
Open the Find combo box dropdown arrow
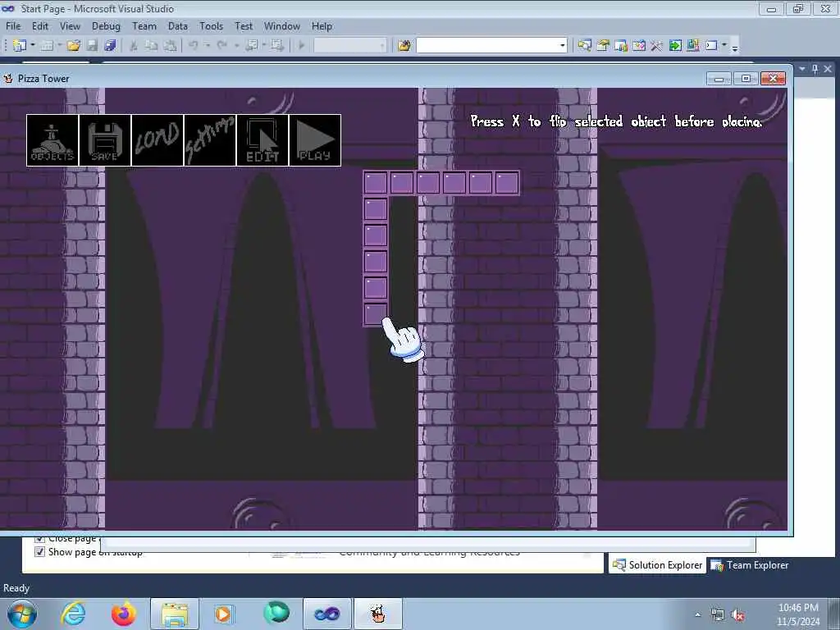click(563, 46)
